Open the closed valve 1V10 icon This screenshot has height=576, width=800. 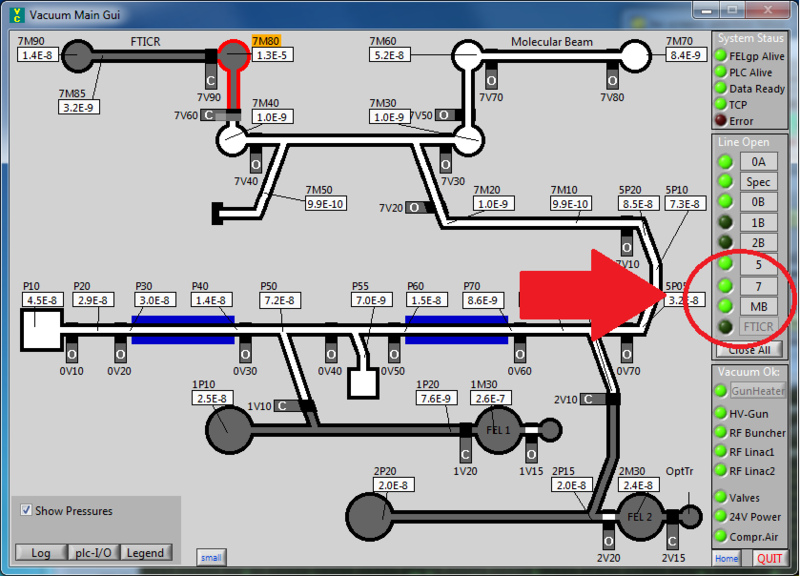[x=283, y=407]
